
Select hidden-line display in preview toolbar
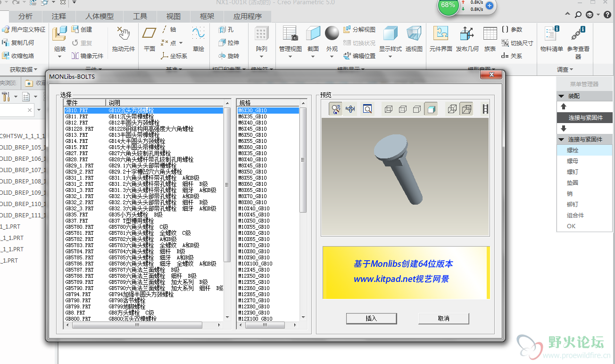pos(402,109)
